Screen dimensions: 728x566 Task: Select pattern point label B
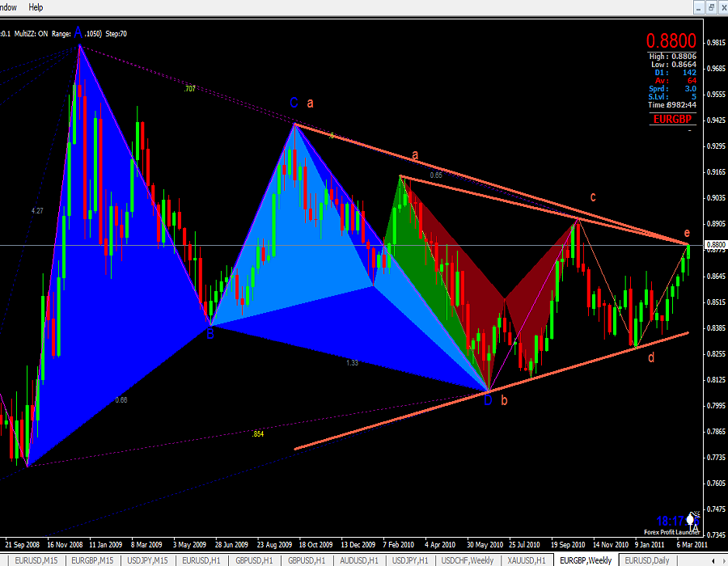click(210, 333)
